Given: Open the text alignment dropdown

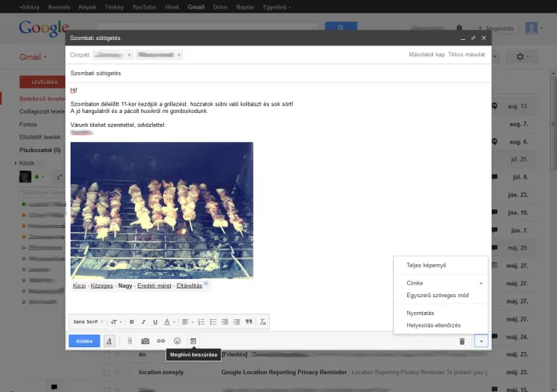Looking at the screenshot, I should [x=187, y=321].
